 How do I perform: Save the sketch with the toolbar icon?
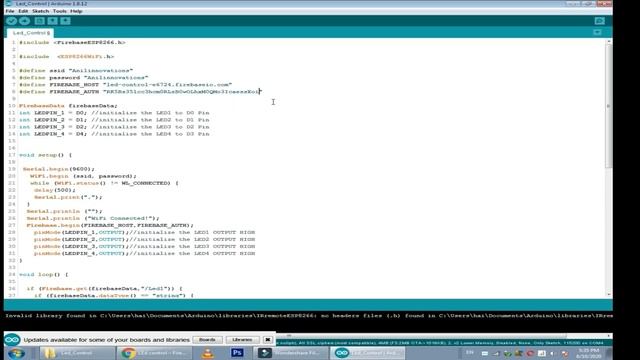point(65,21)
